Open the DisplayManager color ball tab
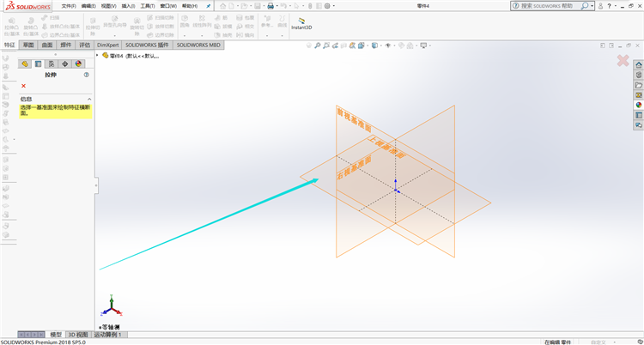 (x=78, y=64)
